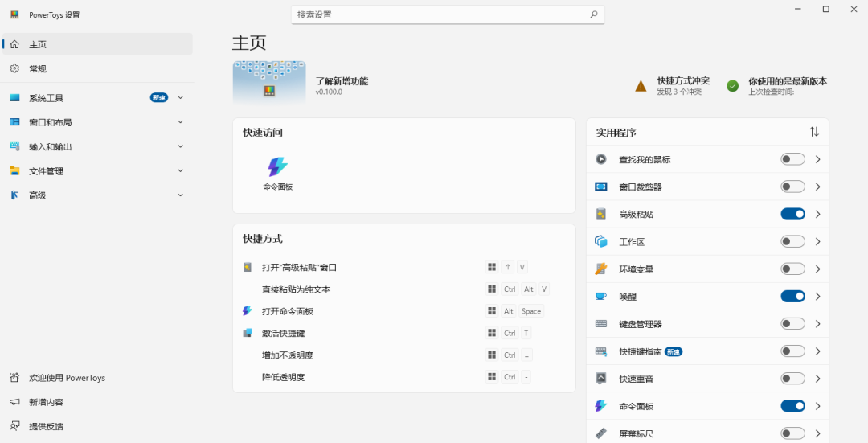Turn off the 唤醒 toggle
This screenshot has height=443, width=868.
click(x=792, y=296)
